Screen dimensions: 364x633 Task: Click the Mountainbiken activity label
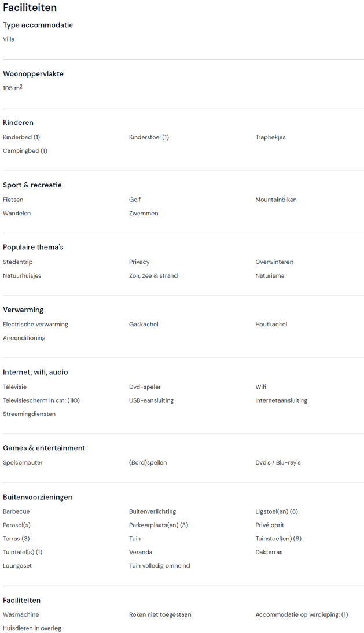pos(275,200)
